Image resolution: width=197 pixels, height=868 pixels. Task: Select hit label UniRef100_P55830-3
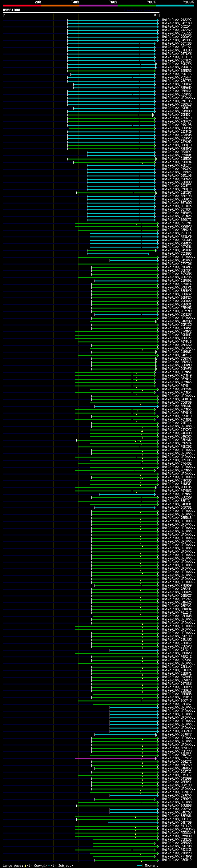179,833
